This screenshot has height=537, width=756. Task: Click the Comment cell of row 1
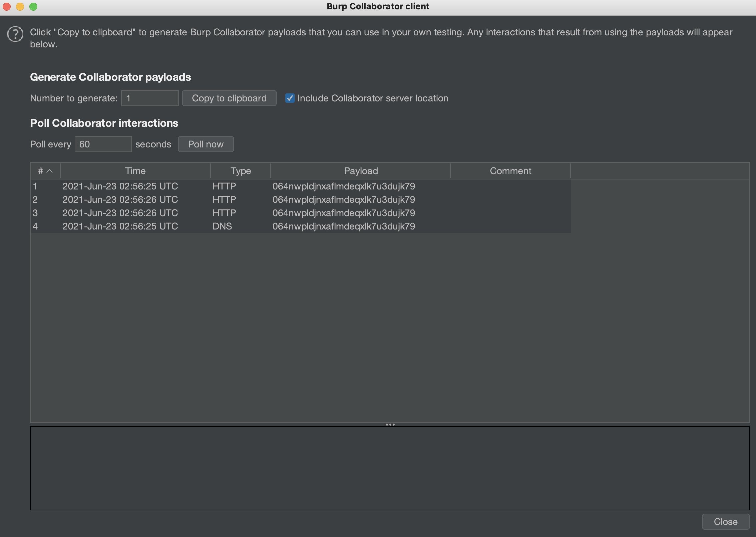coord(510,186)
